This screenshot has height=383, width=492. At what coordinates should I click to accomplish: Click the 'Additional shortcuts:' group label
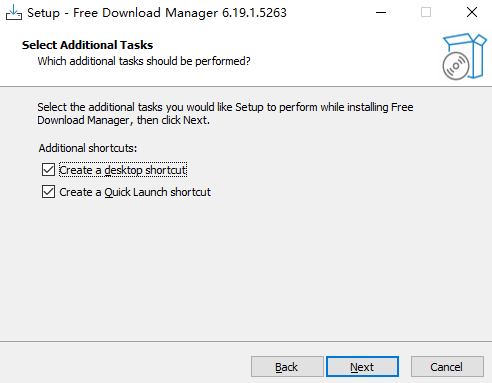88,148
